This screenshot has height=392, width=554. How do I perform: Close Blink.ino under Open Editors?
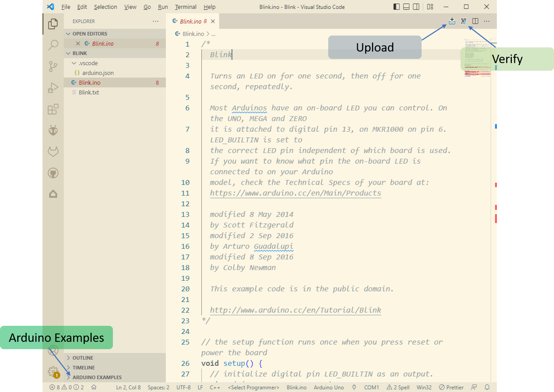click(x=78, y=44)
